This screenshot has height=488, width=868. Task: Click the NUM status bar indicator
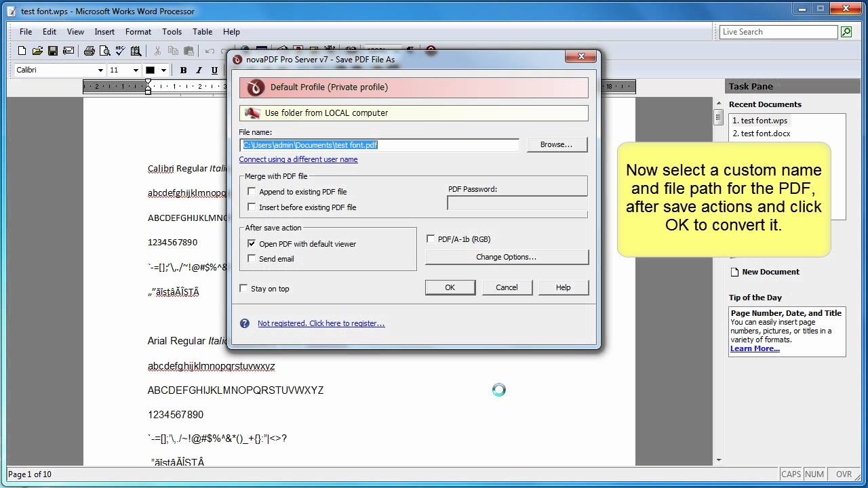pyautogui.click(x=814, y=474)
